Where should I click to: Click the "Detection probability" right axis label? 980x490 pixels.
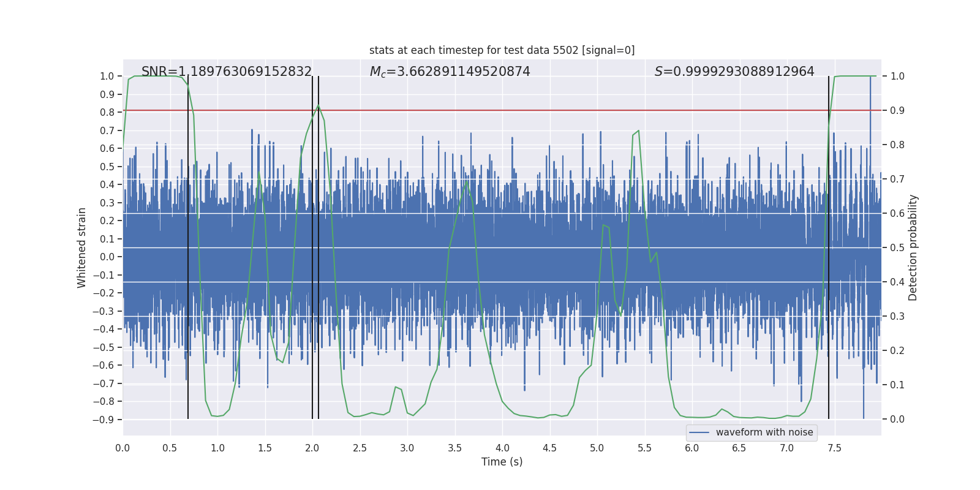(x=913, y=247)
